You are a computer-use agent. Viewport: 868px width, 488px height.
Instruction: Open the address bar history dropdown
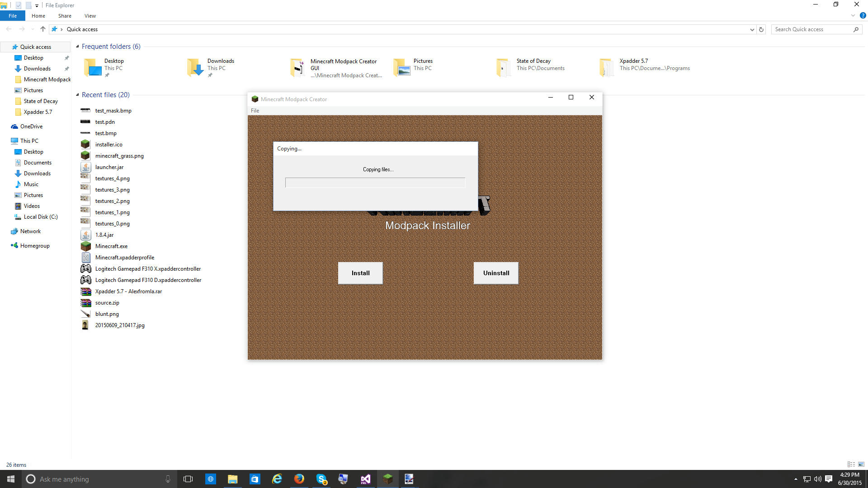pyautogui.click(x=752, y=29)
